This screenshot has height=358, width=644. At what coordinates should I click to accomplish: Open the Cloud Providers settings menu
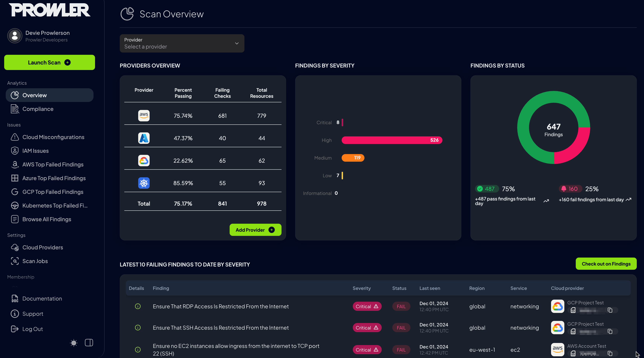coord(43,247)
